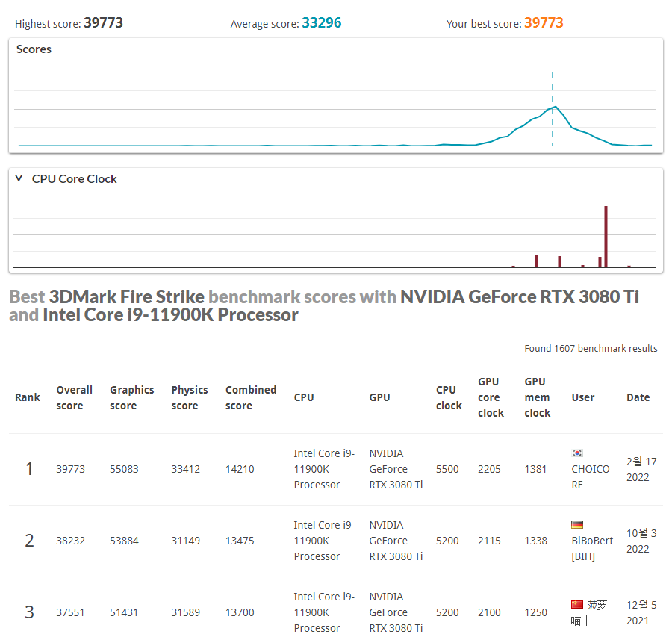This screenshot has height=643, width=672.
Task: Click the User column header
Action: [583, 397]
